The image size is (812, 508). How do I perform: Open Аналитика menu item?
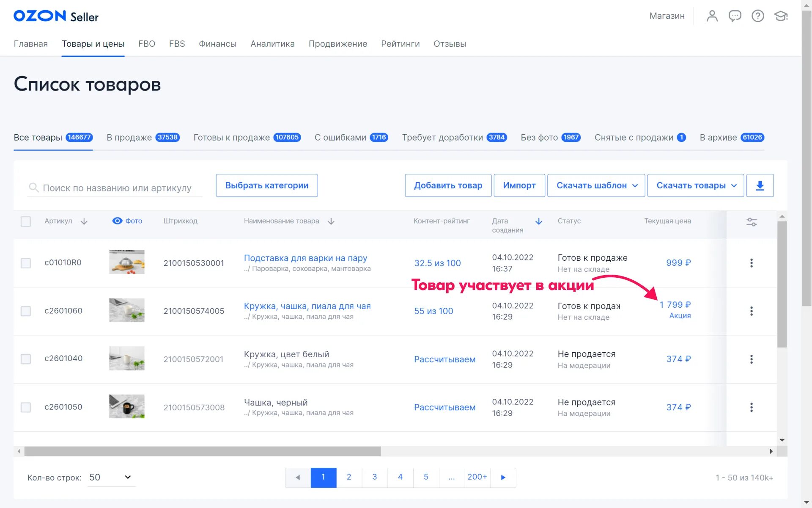click(x=272, y=44)
